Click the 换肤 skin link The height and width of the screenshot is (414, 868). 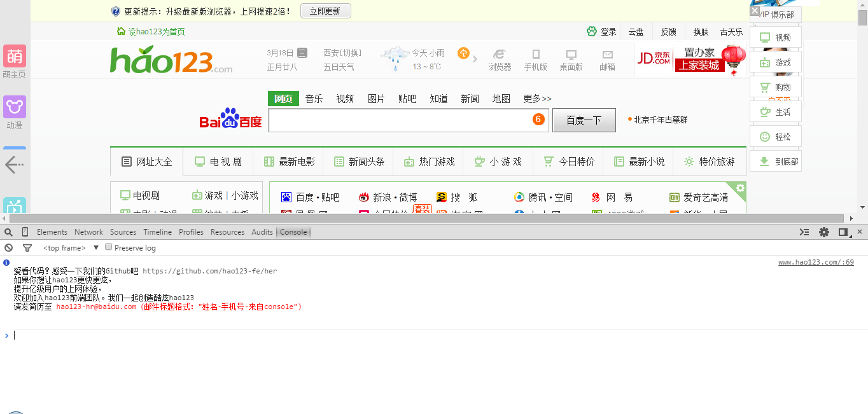point(701,32)
